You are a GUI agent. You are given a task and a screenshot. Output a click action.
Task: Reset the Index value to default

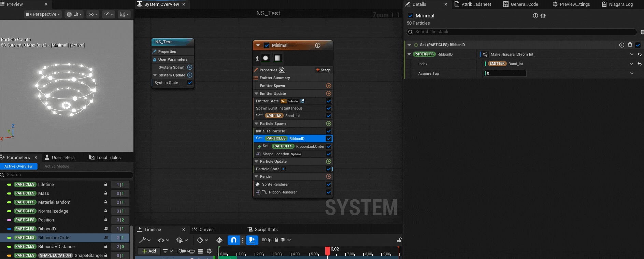click(640, 64)
